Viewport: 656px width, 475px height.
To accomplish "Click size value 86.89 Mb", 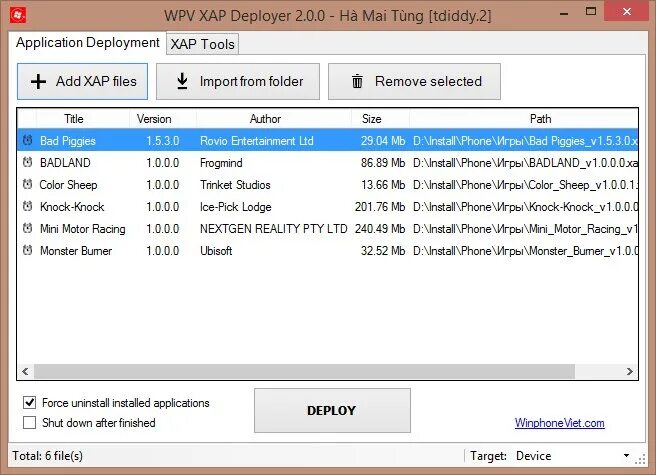I will 383,162.
